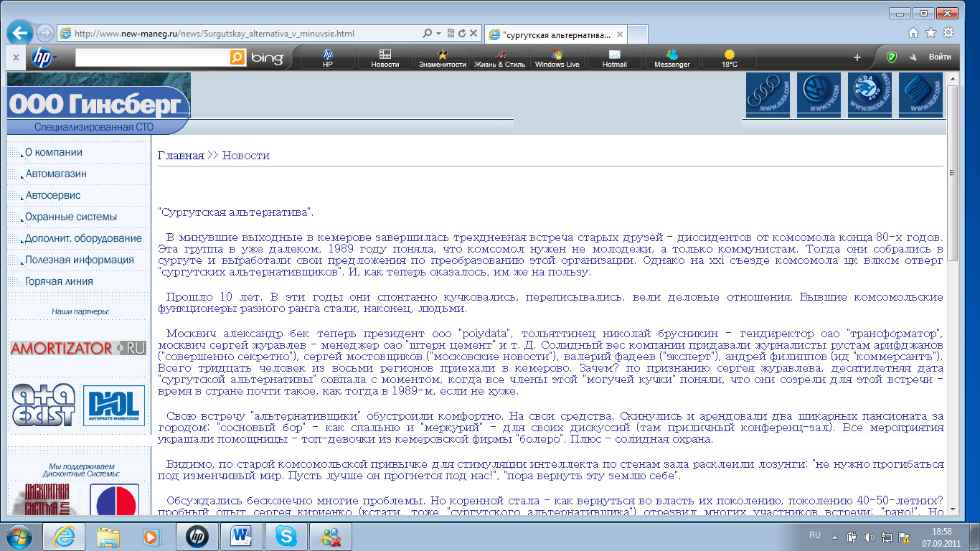The width and height of the screenshot is (980, 551).
Task: Click the refresh icon in address bar
Action: point(462,33)
